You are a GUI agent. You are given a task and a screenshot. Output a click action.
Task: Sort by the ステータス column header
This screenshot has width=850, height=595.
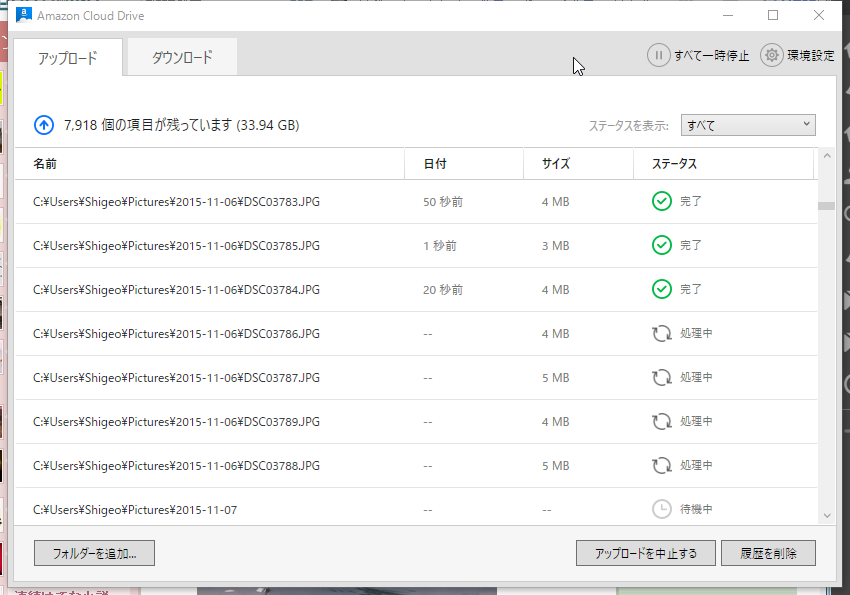[x=724, y=164]
